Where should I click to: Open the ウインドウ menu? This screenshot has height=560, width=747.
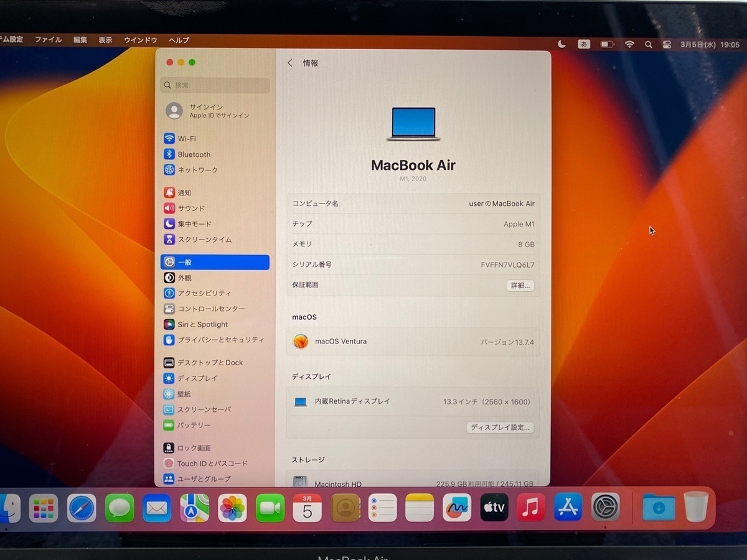pyautogui.click(x=141, y=40)
